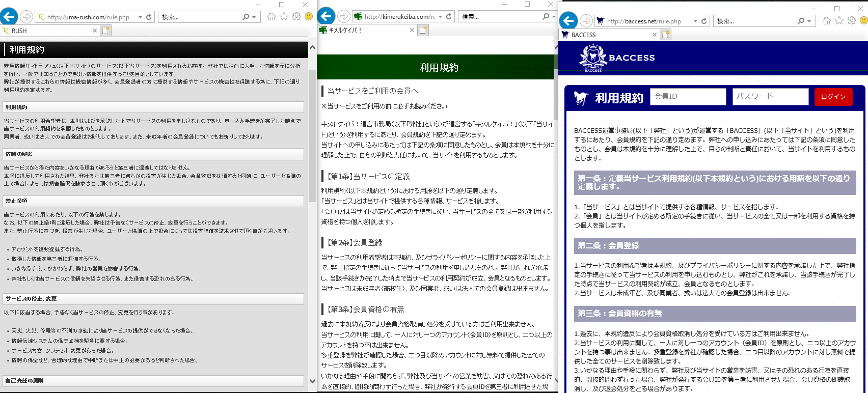868x393 pixels.
Task: Click forward arrow in the RUSH window
Action: coord(26,17)
